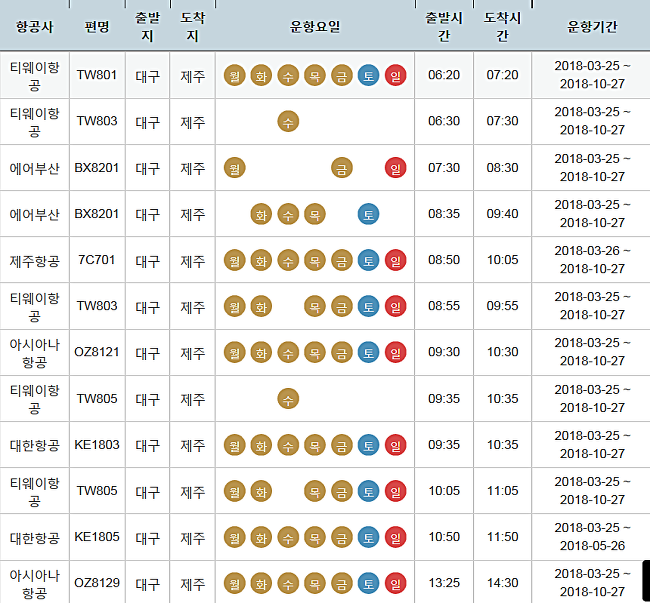
Task: Click arrival time 11:50
Action: coord(502,537)
